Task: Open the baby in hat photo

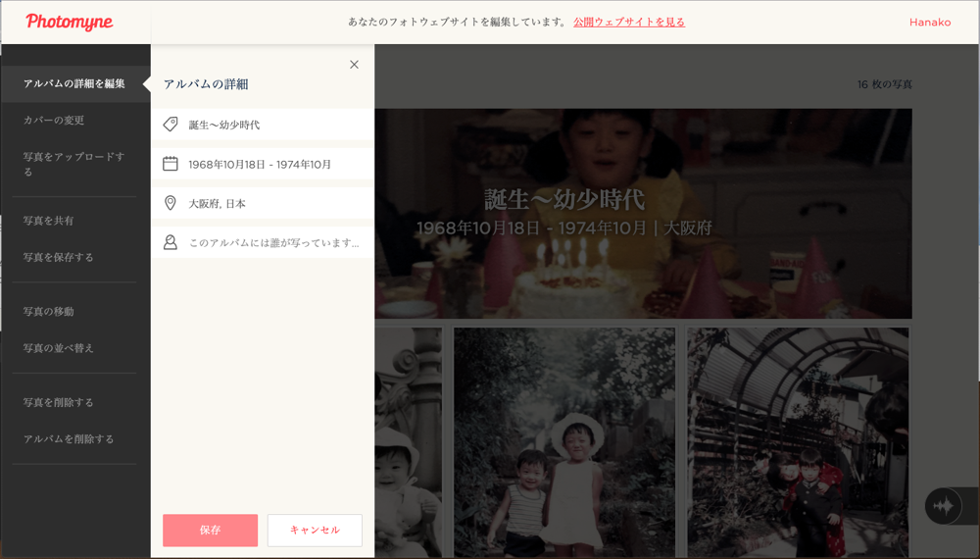Action: 408,442
